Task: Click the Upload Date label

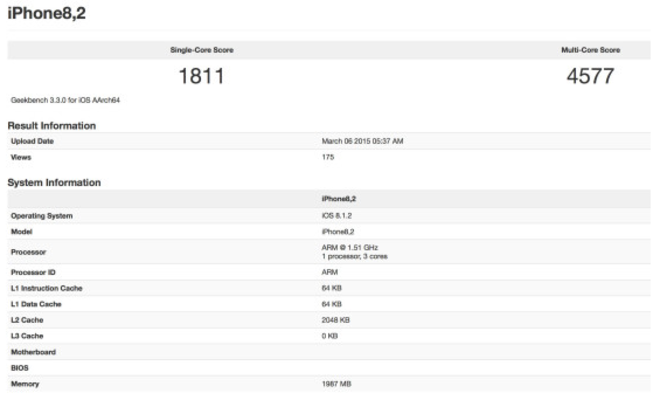Action: point(32,141)
